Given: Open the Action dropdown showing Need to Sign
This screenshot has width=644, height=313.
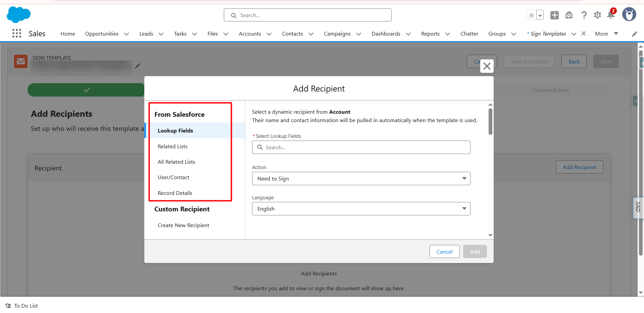Looking at the screenshot, I should tap(361, 178).
